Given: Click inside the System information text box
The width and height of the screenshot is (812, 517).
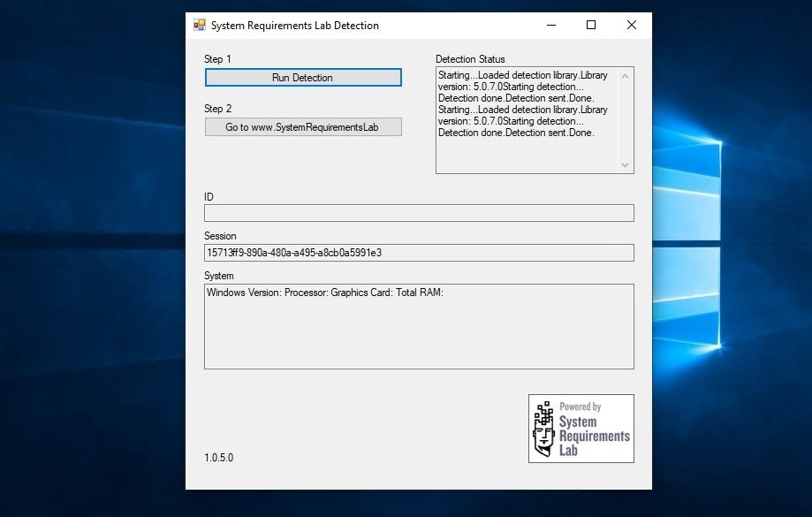Looking at the screenshot, I should tap(419, 326).
